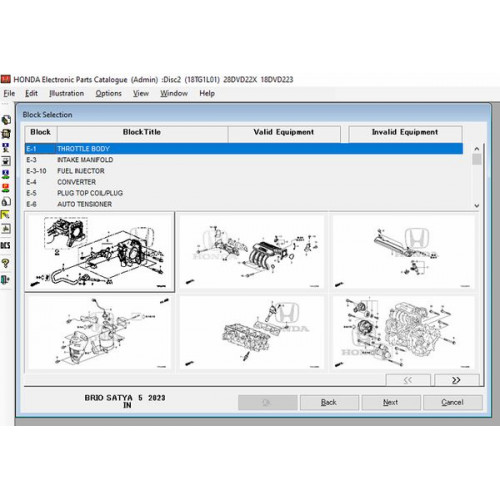Click the car-with-grid icon in the left toolbar
Image resolution: width=500 pixels, height=500 pixels.
6,134
